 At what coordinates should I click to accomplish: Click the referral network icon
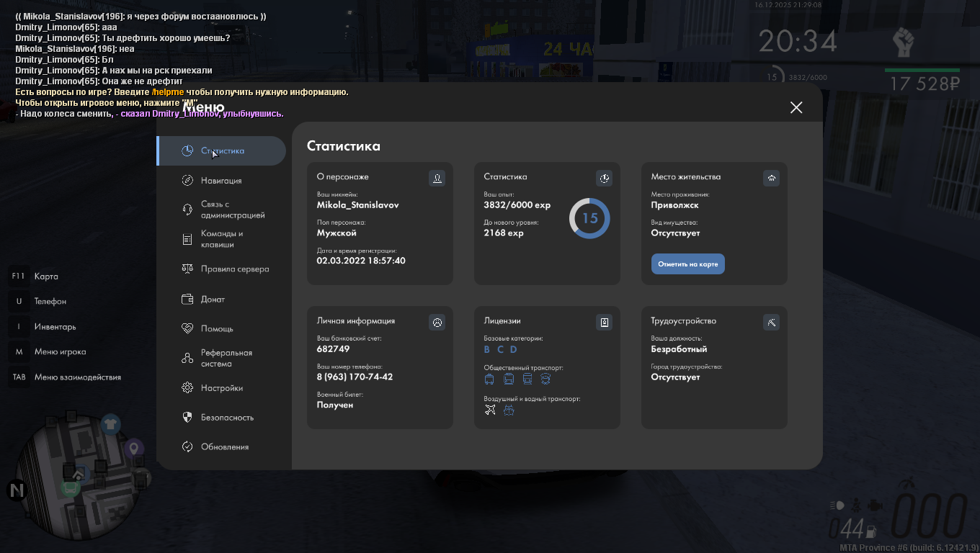187,358
